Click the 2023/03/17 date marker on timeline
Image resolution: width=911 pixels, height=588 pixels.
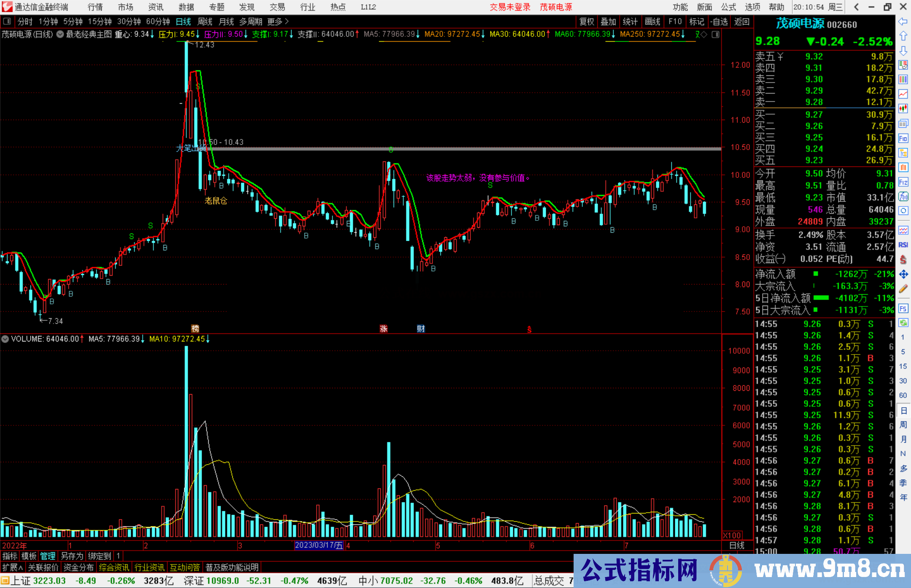[x=319, y=545]
